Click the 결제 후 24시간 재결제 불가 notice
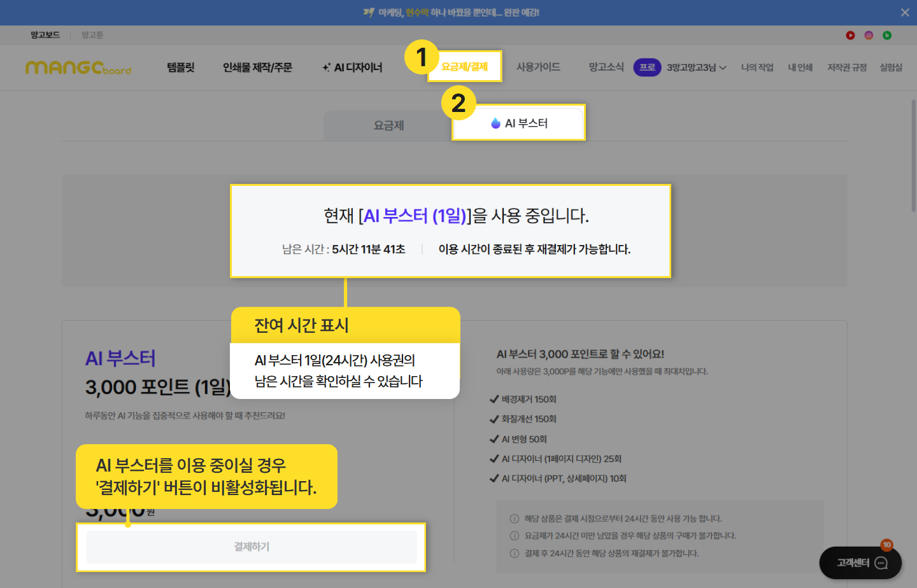Screen dimensions: 917x588 click(605, 554)
